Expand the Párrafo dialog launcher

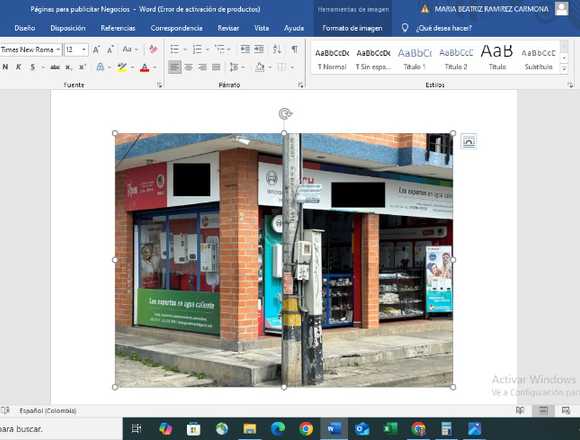point(300,85)
